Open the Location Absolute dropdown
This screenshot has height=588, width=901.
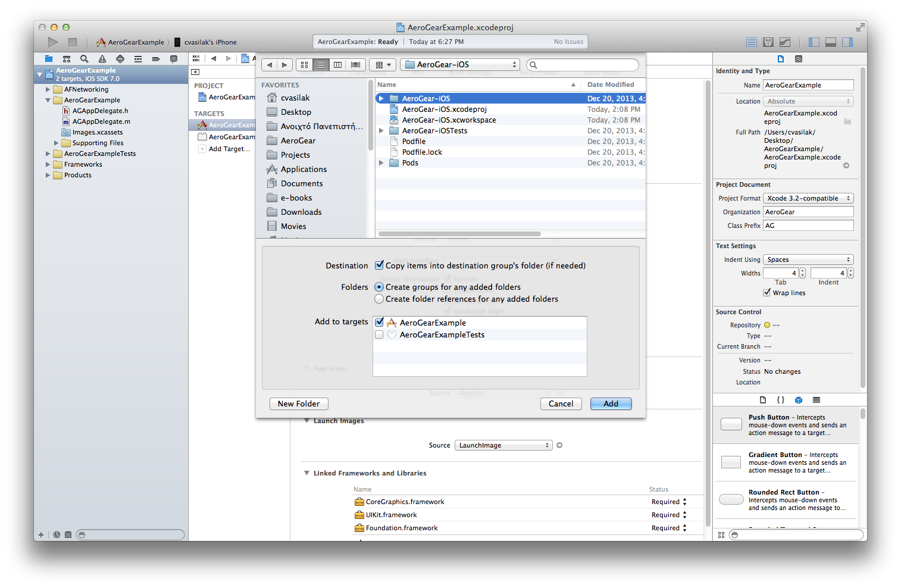(808, 101)
